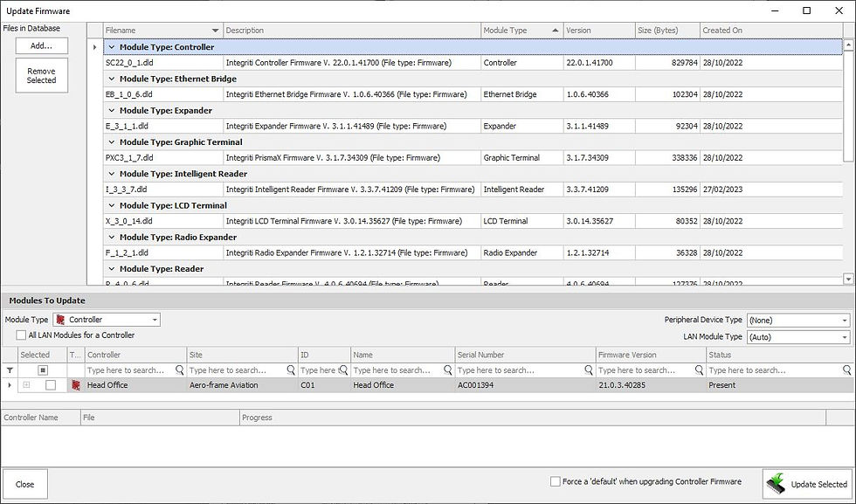856x504 pixels.
Task: Click version 22.0.1.41700 in Controller row
Action: [599, 63]
